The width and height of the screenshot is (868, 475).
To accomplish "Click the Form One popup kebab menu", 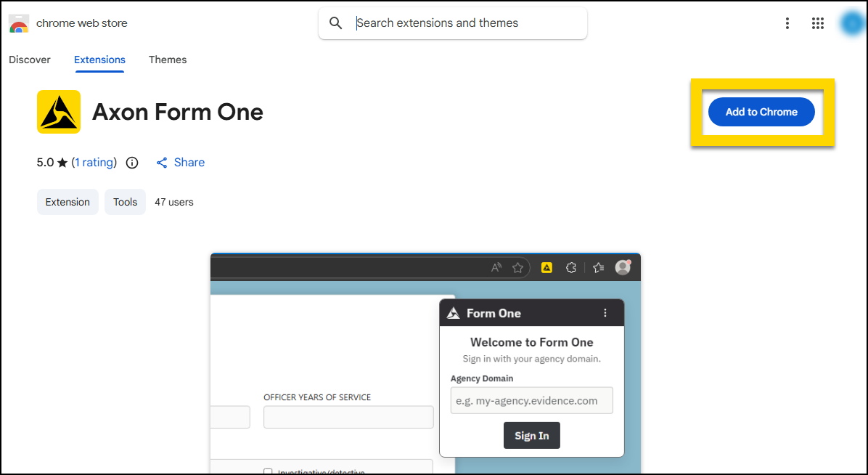I will (x=605, y=313).
